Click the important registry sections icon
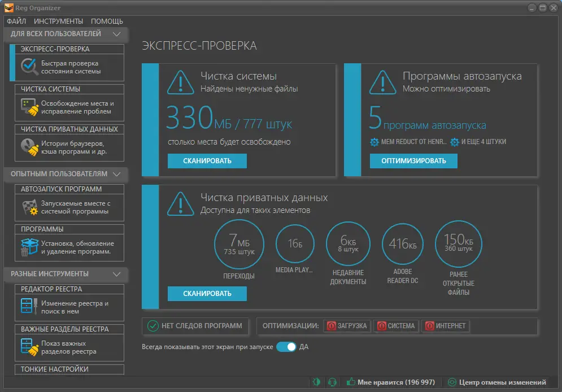 click(29, 347)
